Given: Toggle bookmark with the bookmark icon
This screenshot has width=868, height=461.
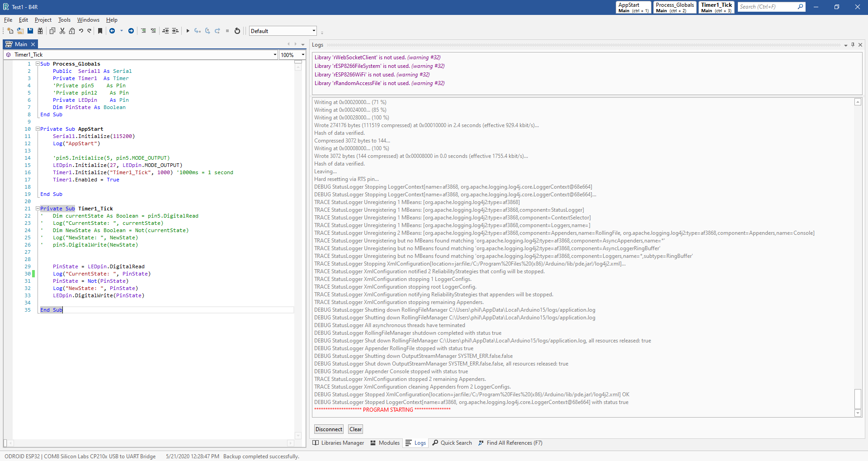Looking at the screenshot, I should click(x=100, y=31).
